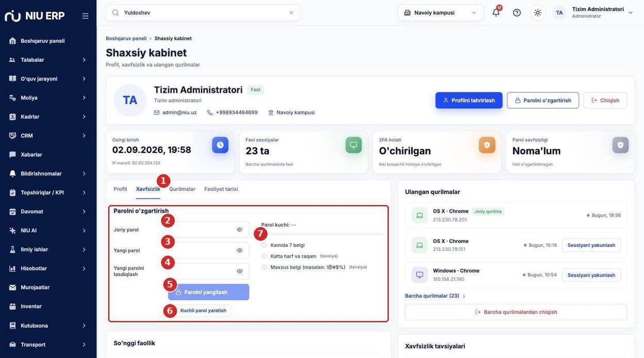
Task: Click the clock icon on Oxirgi kirish card
Action: [220, 145]
